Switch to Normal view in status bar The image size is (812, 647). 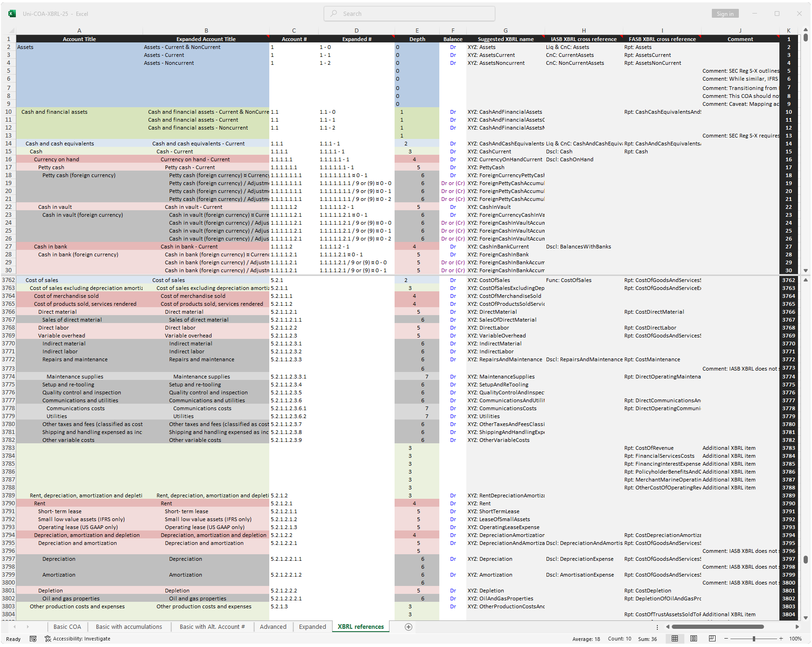click(675, 639)
